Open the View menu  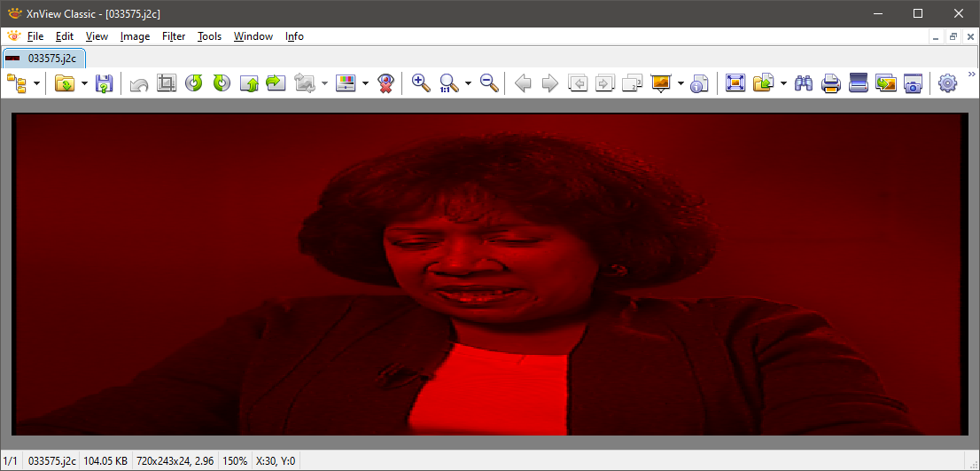pos(97,36)
